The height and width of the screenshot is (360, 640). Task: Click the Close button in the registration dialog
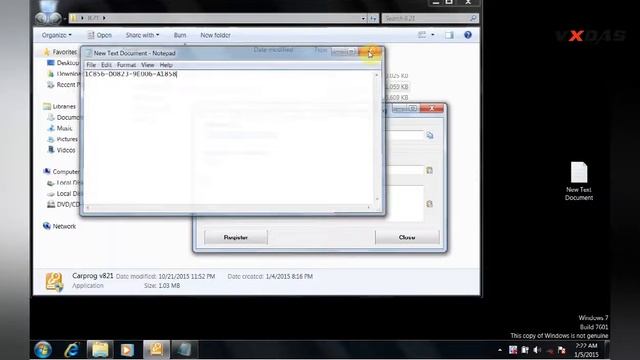point(407,237)
